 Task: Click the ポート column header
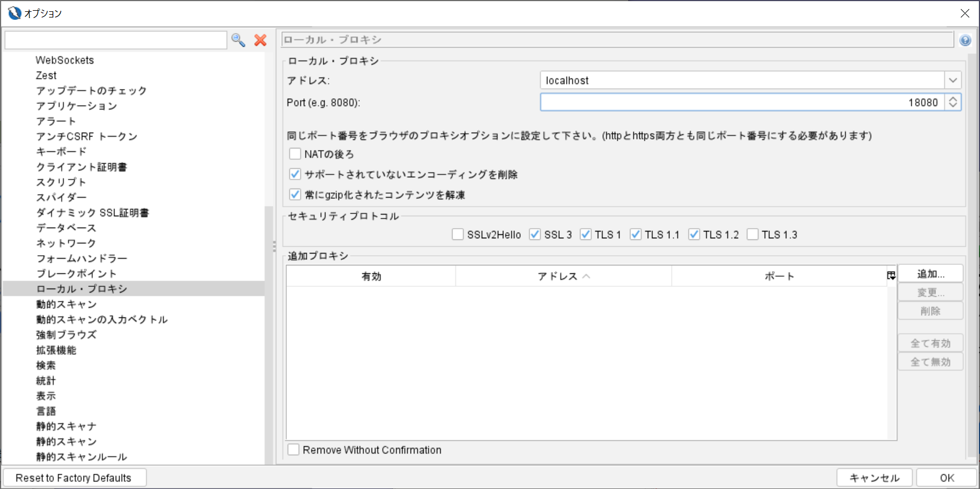coord(779,276)
